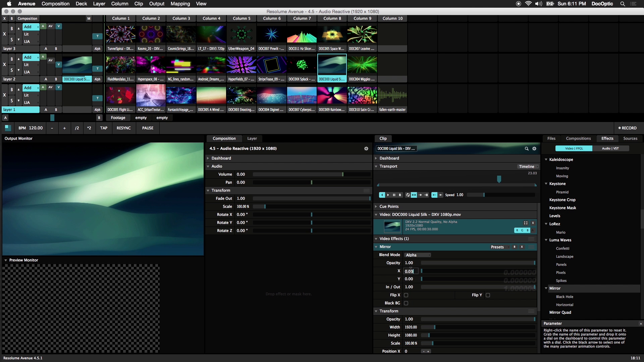
Task: Open the Timeline transport mode dropdown
Action: pos(528,167)
